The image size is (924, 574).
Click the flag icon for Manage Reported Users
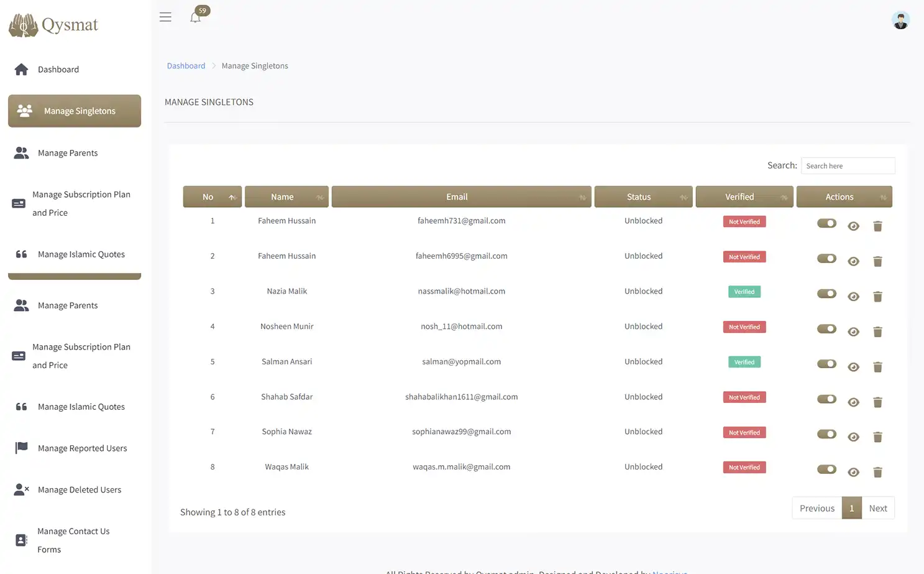click(21, 447)
